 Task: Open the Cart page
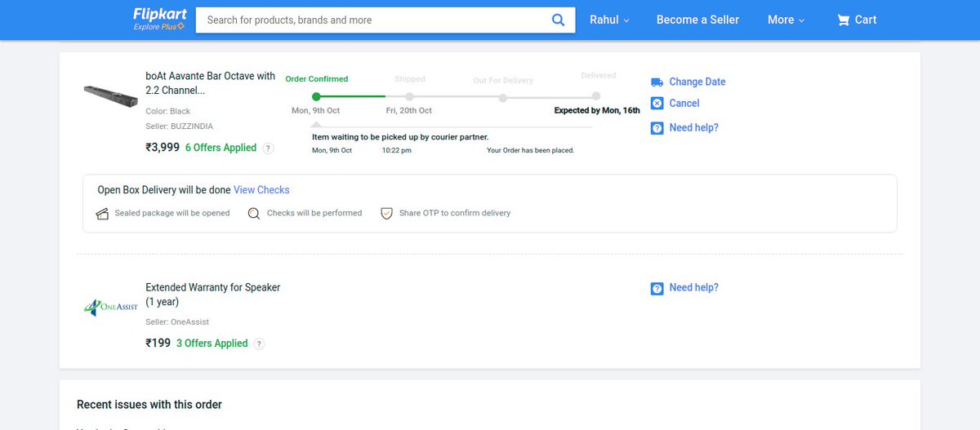tap(857, 20)
